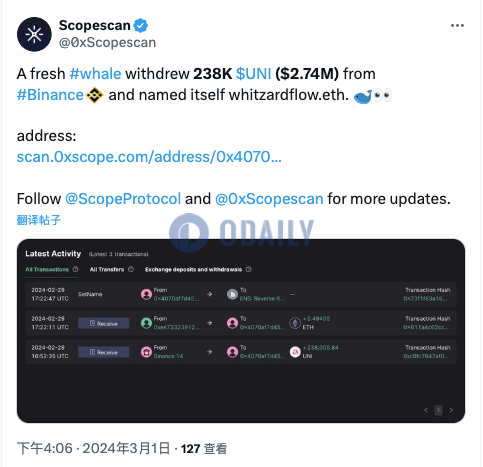Click the UNI token icon
This screenshot has height=467, width=483.
point(295,352)
